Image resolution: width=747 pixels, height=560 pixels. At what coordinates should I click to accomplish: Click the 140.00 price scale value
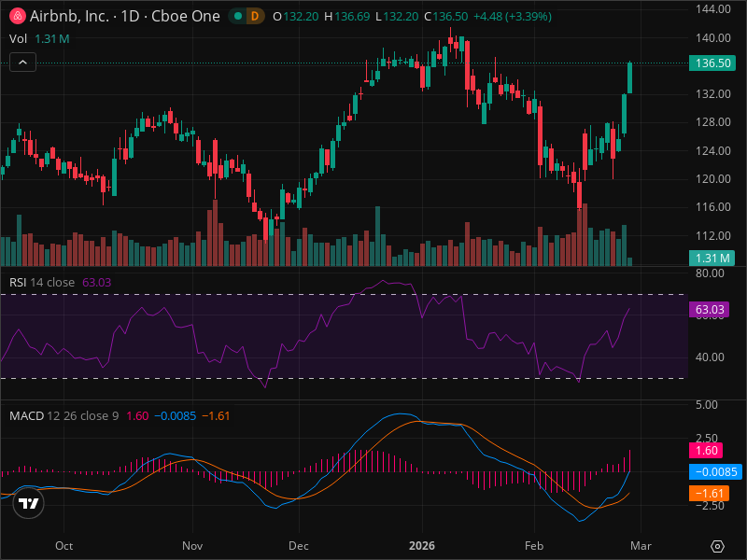point(712,38)
